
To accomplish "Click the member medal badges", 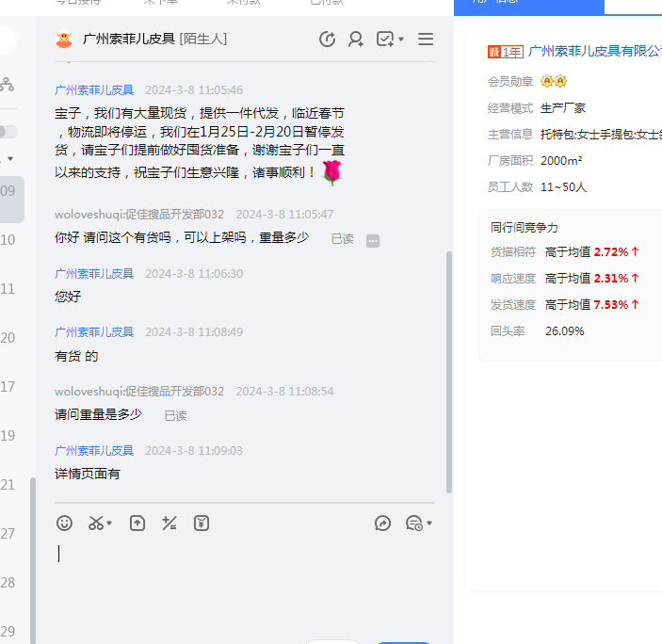I will click(554, 81).
